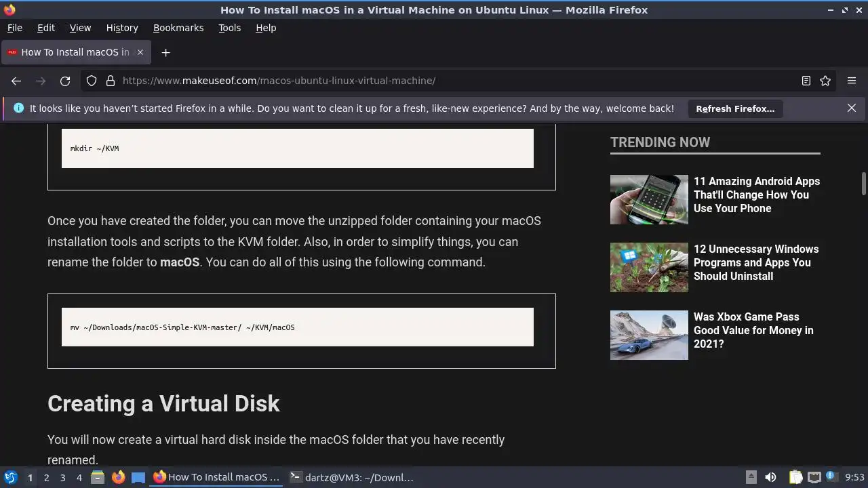
Task: Click the show desktop taskbar icon
Action: point(138,477)
